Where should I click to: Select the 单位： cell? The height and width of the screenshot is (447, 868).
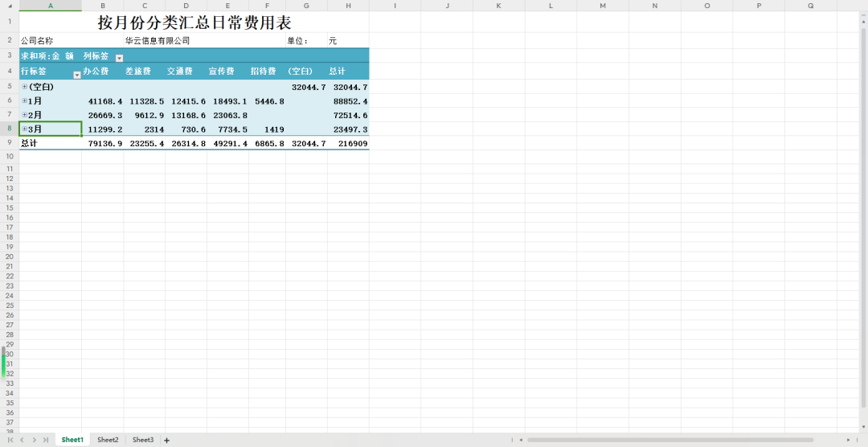point(307,40)
